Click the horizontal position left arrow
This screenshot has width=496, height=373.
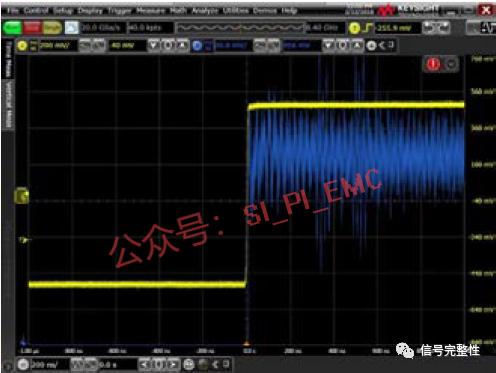144,365
